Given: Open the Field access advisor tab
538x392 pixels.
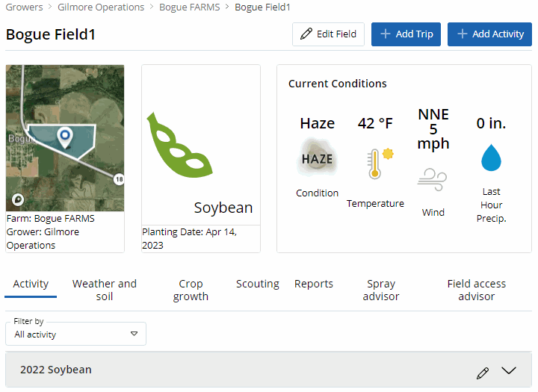Looking at the screenshot, I should (x=476, y=290).
